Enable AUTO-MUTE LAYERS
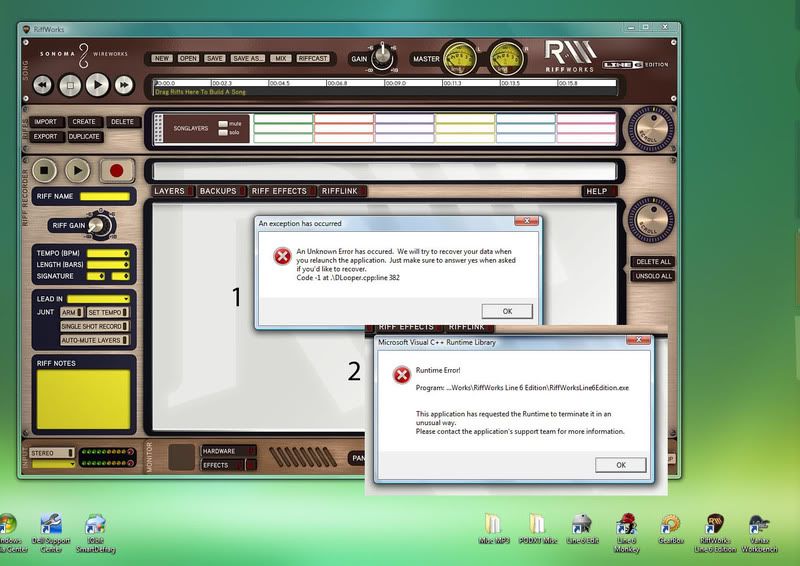 pos(94,340)
